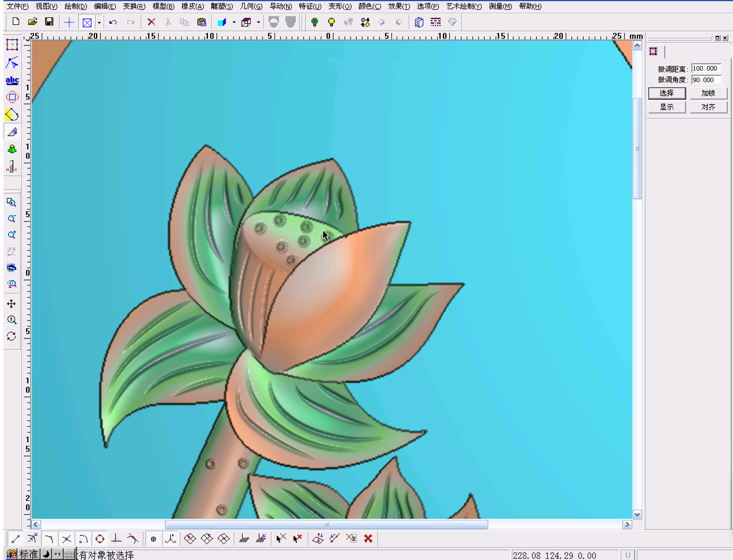The height and width of the screenshot is (560, 733).
Task: Toggle the IME half-moon full/half-width button
Action: coord(46,554)
